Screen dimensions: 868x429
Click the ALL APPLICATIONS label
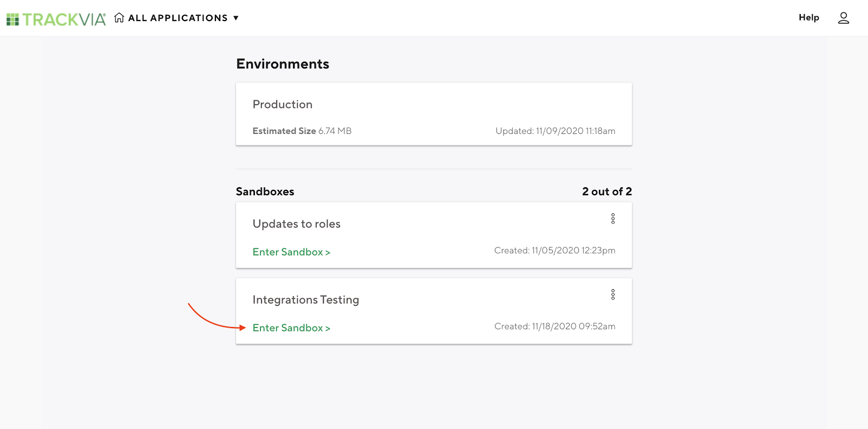pyautogui.click(x=178, y=18)
